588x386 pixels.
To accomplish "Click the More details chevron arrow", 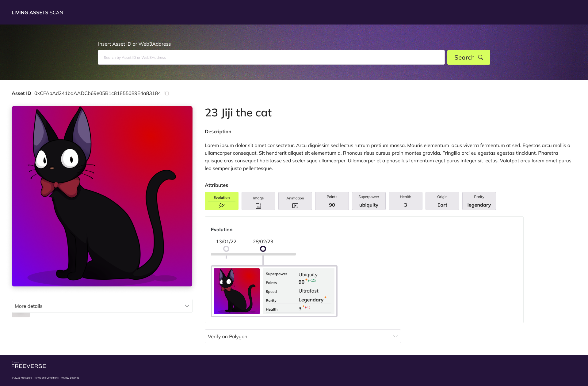I will (x=187, y=306).
